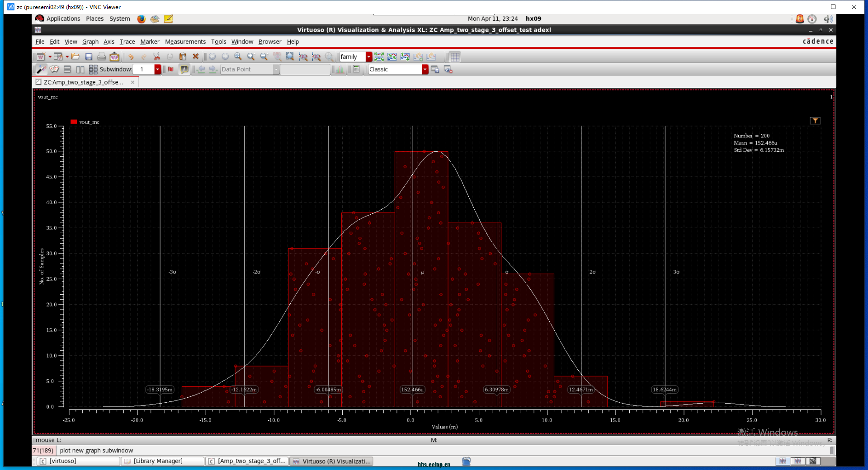
Task: Open the Subwindow number dropdown
Action: (x=157, y=69)
